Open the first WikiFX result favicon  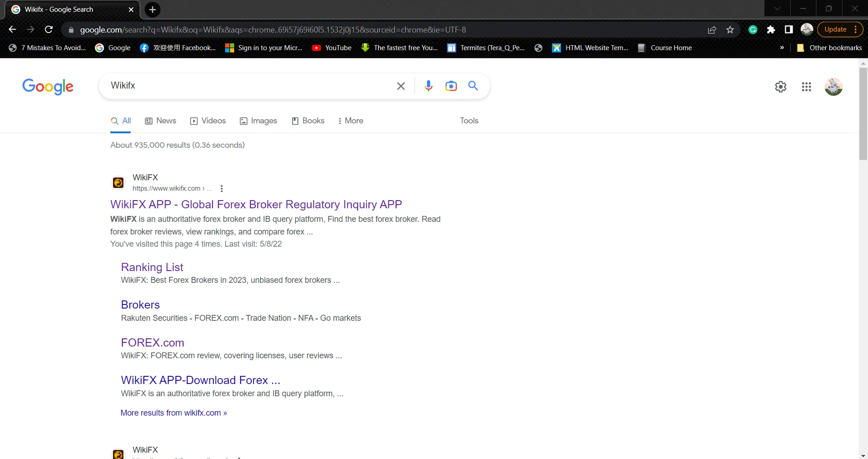click(118, 183)
